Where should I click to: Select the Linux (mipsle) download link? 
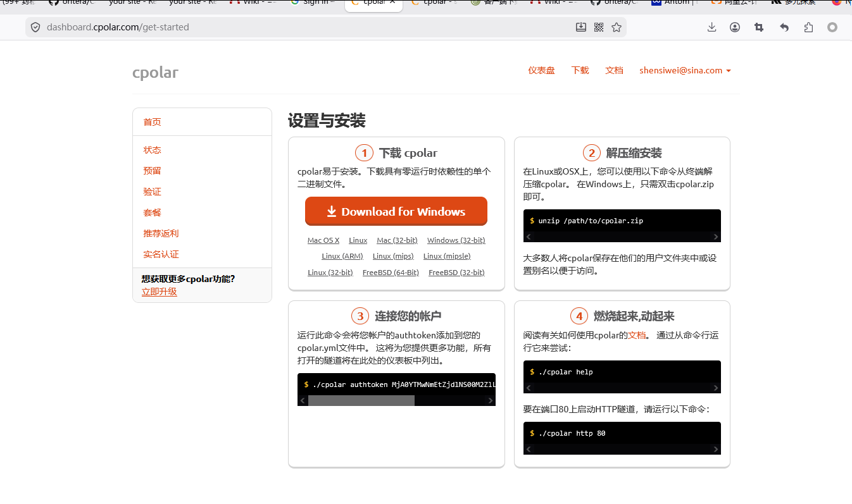(447, 256)
